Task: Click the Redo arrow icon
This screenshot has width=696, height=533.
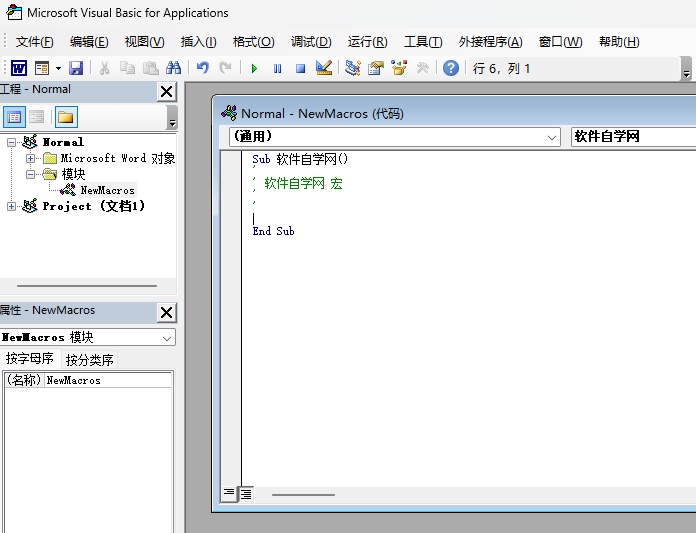Action: (225, 68)
